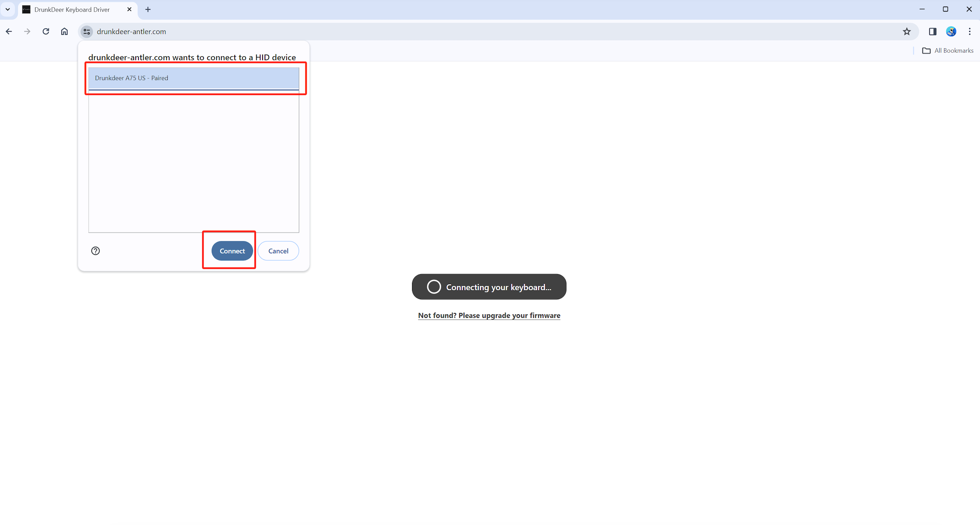Open the tab search dropdown arrow
This screenshot has height=525, width=980.
(x=8, y=9)
